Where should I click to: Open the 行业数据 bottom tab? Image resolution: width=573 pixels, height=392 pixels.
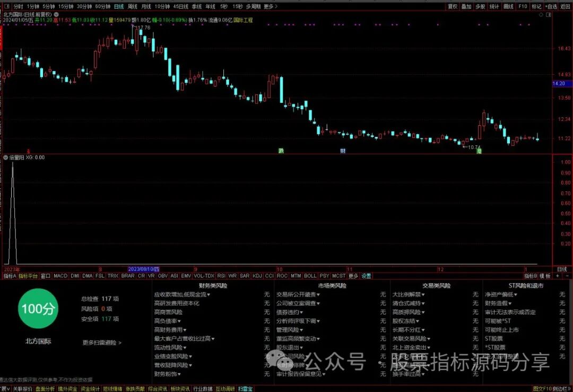[x=203, y=389]
